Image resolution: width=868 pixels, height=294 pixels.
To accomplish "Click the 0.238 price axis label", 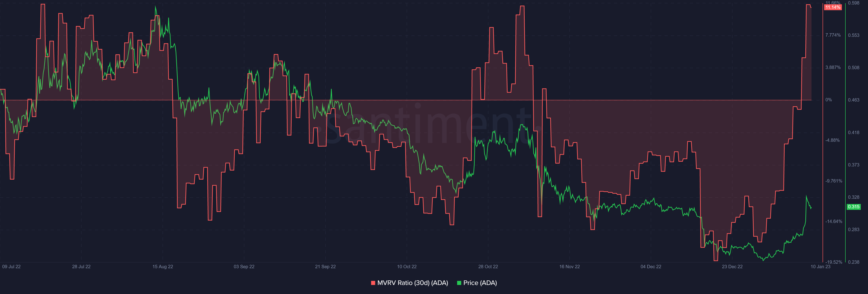I will click(854, 262).
